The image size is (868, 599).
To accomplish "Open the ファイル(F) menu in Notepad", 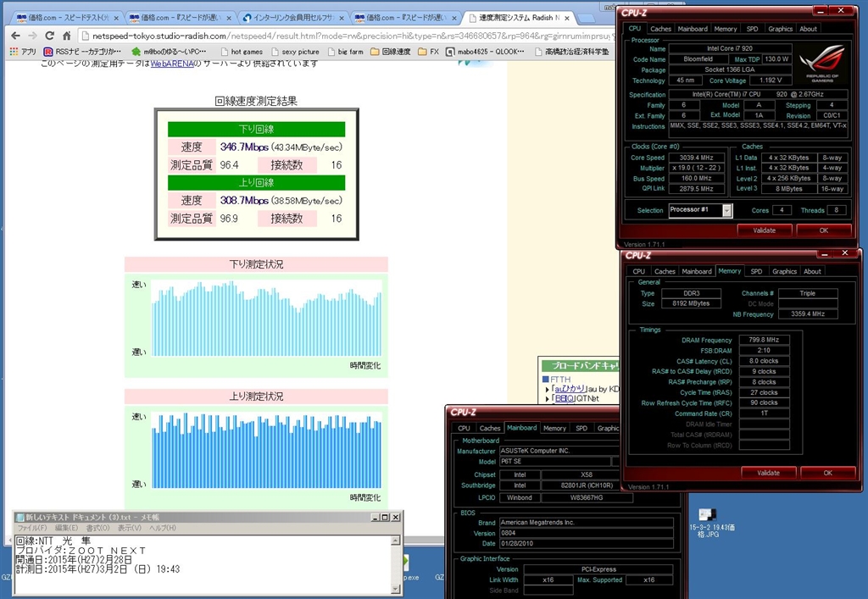I will (33, 528).
